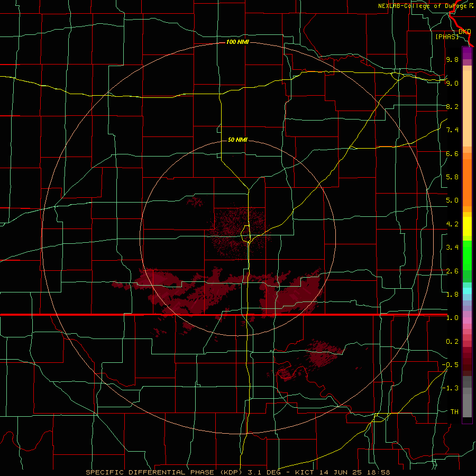476x476 pixels.
Task: Click the -0.5 value on the color scale
Action: point(450,365)
